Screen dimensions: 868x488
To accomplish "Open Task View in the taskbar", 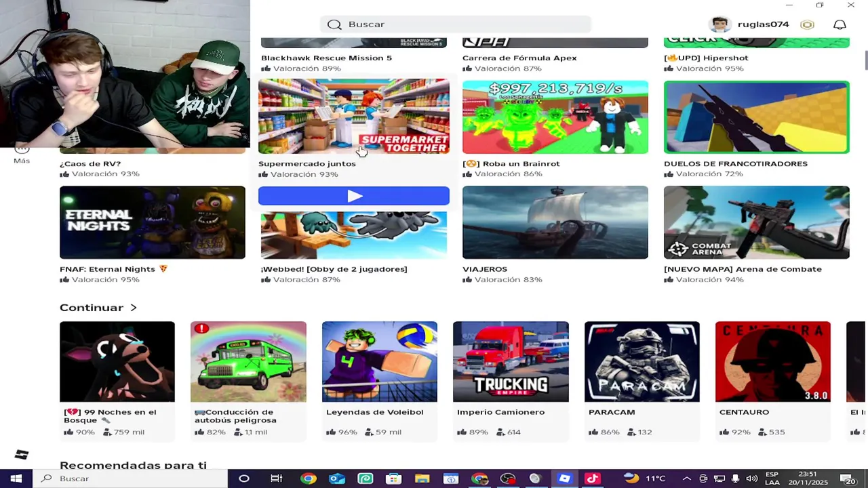I will tap(276, 479).
